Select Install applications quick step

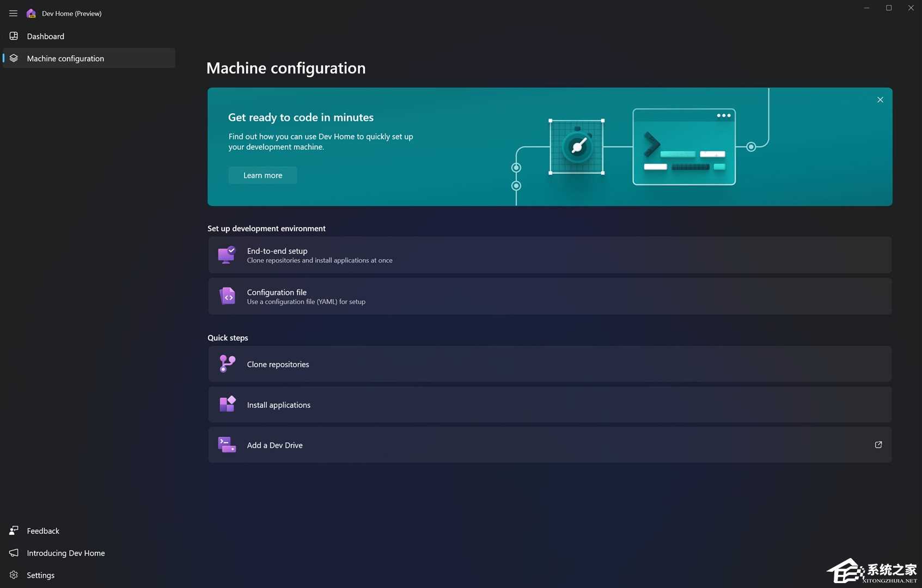(x=549, y=405)
